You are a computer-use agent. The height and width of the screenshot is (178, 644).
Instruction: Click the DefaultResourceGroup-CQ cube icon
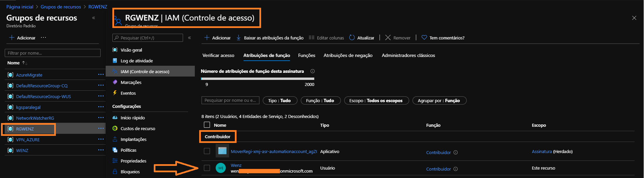click(10, 86)
